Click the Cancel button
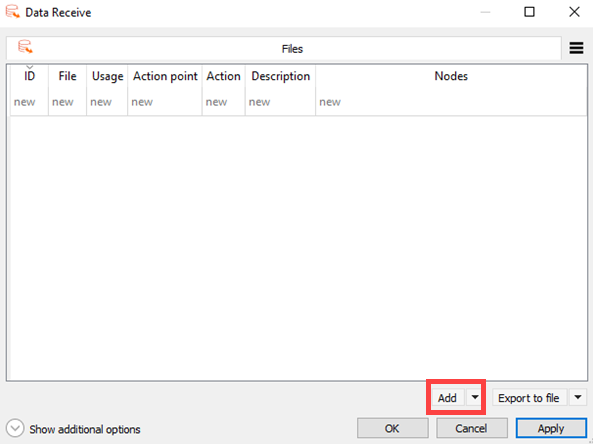The width and height of the screenshot is (593, 444). [472, 428]
